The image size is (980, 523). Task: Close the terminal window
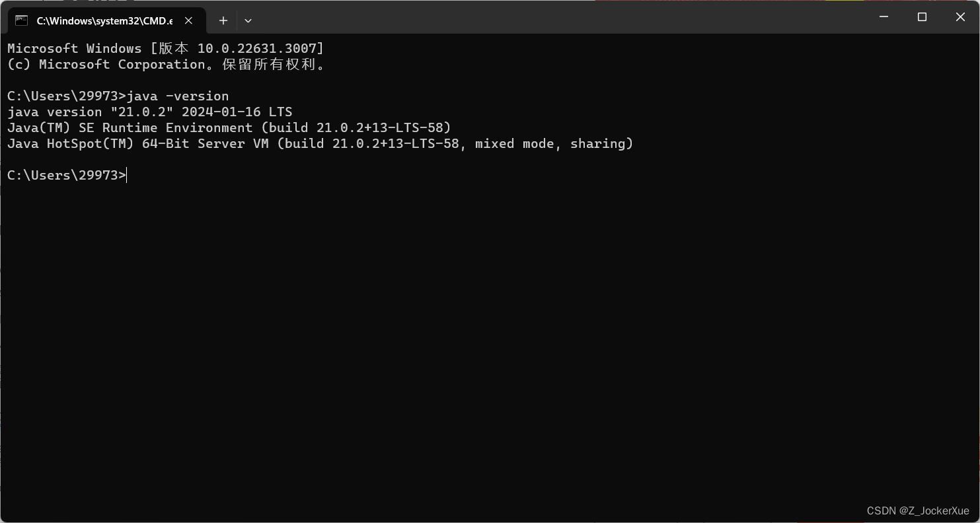click(x=960, y=17)
